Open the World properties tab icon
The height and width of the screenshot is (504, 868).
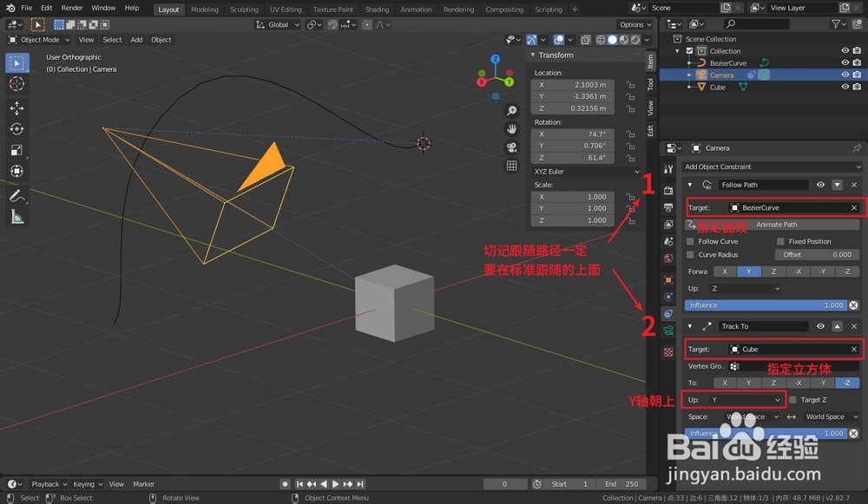pos(668,259)
